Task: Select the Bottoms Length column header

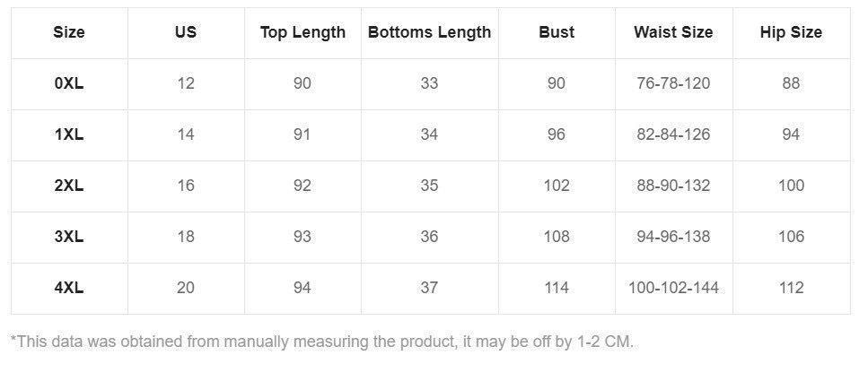Action: tap(429, 32)
